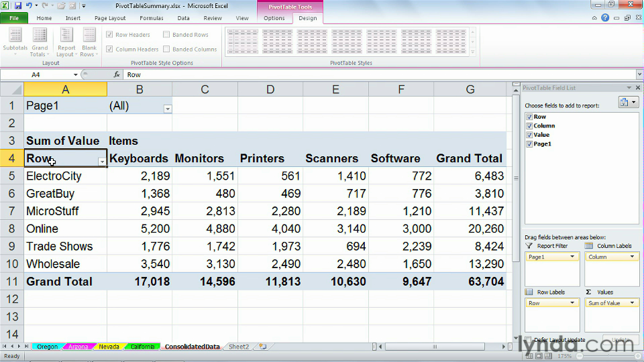Switch to the Insert tab
Image resolution: width=644 pixels, height=362 pixels.
pyautogui.click(x=72, y=18)
